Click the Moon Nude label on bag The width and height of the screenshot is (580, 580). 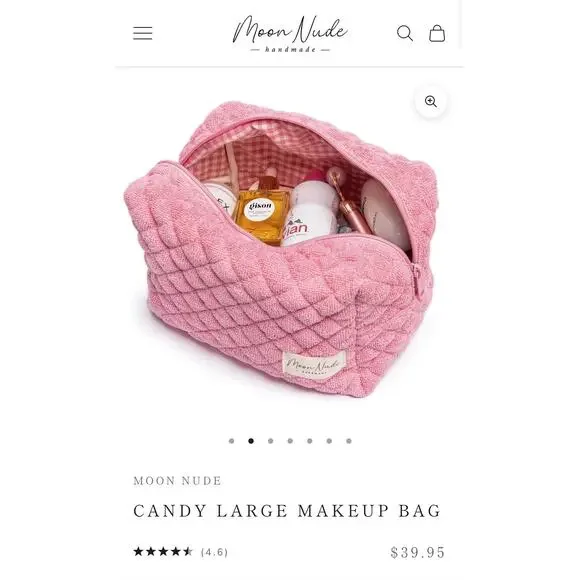pos(314,365)
